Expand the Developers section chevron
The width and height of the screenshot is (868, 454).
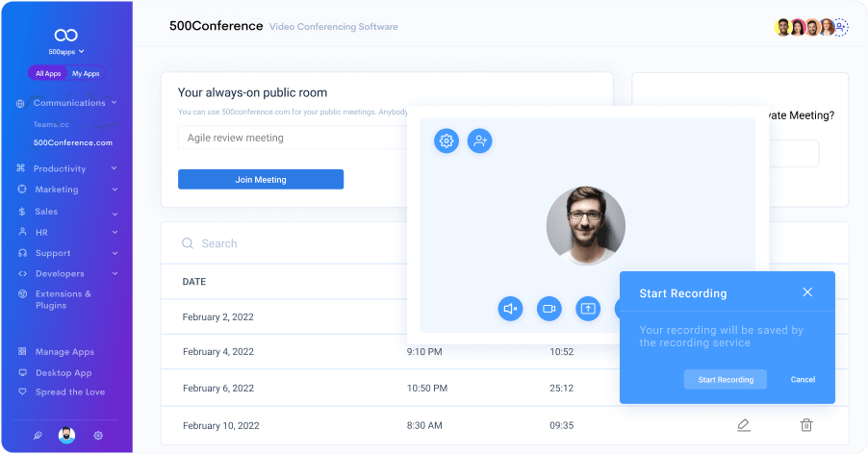click(115, 273)
